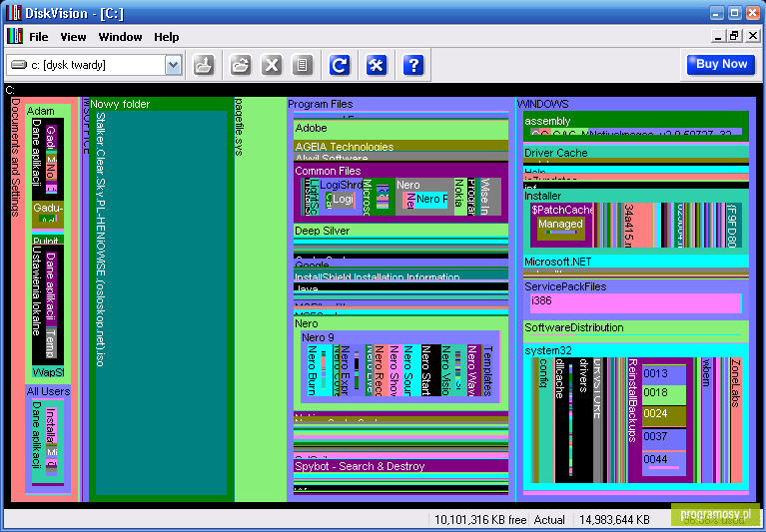
Task: Select the Installer folder label
Action: click(542, 196)
